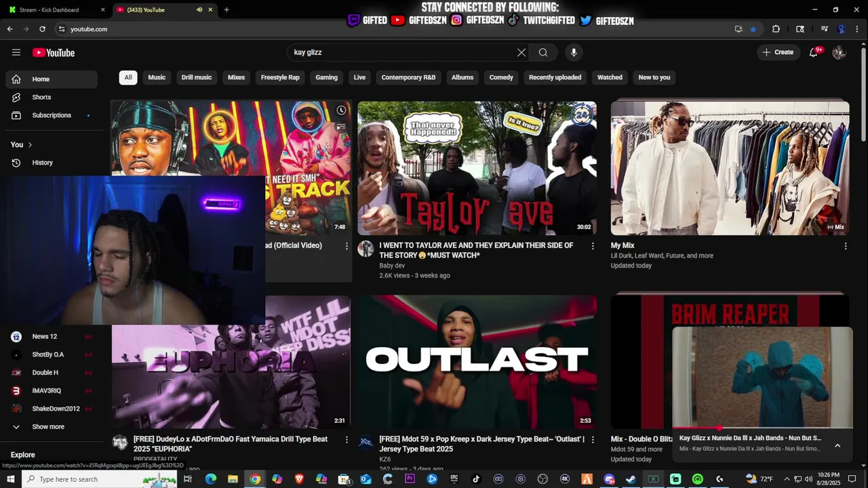The height and width of the screenshot is (488, 868).
Task: Show hidden system tray icons
Action: click(x=787, y=479)
